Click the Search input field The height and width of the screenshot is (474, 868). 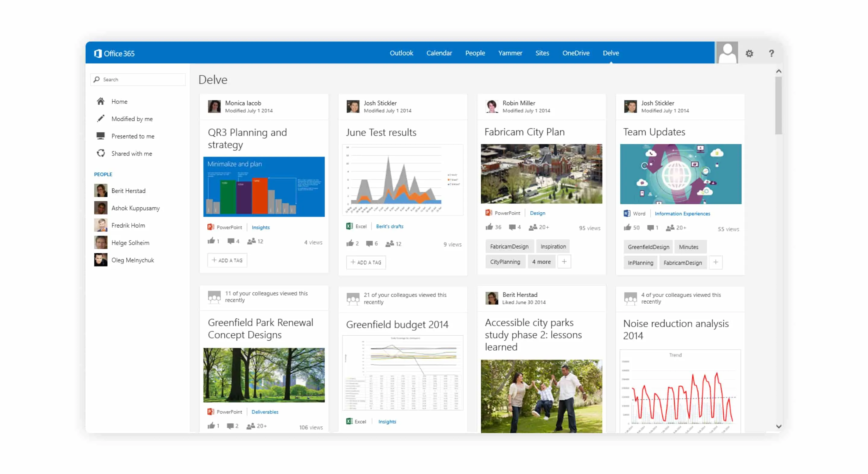click(x=138, y=80)
